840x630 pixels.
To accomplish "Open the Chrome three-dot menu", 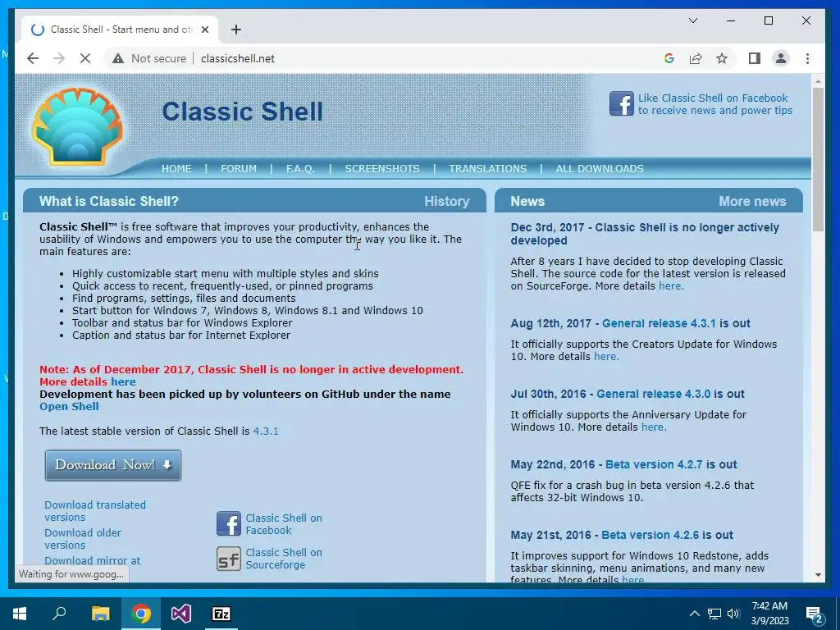I will pyautogui.click(x=807, y=58).
